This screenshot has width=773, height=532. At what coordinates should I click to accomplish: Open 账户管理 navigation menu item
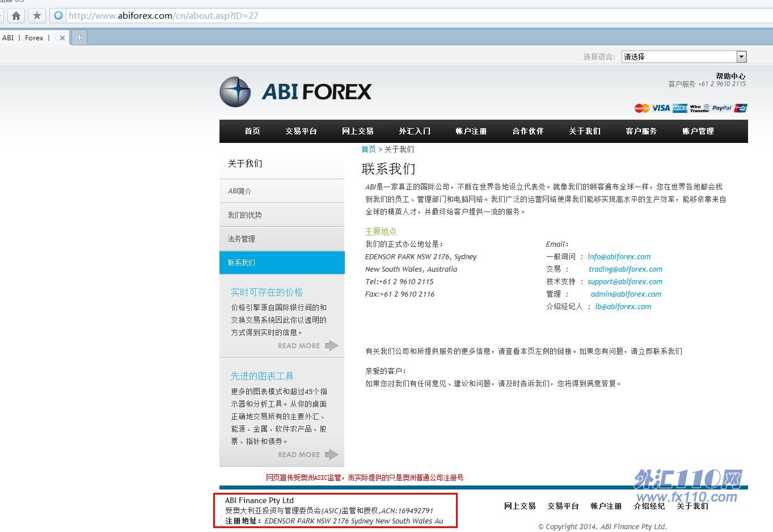click(x=698, y=131)
